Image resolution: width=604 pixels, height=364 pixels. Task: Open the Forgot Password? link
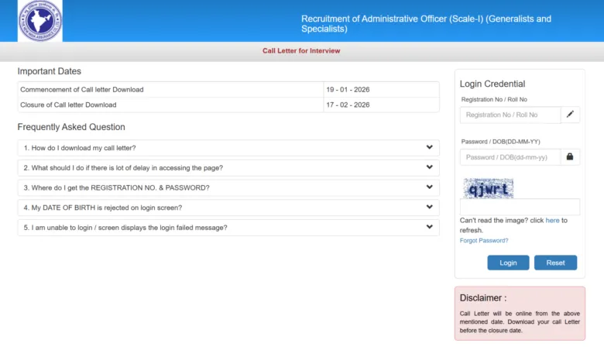click(484, 240)
